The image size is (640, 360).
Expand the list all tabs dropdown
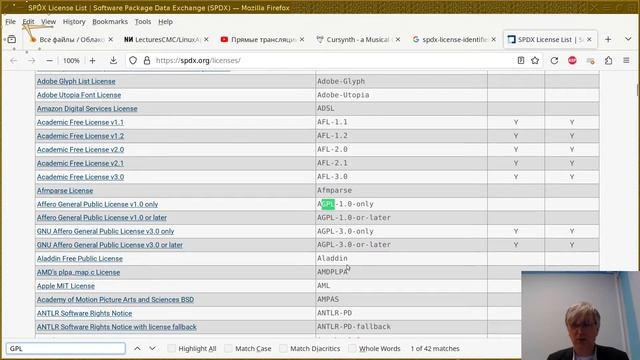click(628, 39)
